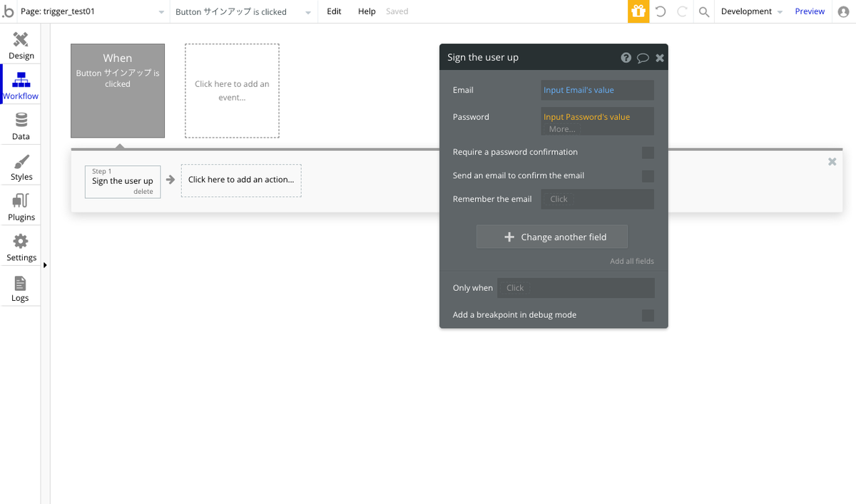The image size is (856, 504).
Task: Open the Edit menu
Action: (x=334, y=11)
